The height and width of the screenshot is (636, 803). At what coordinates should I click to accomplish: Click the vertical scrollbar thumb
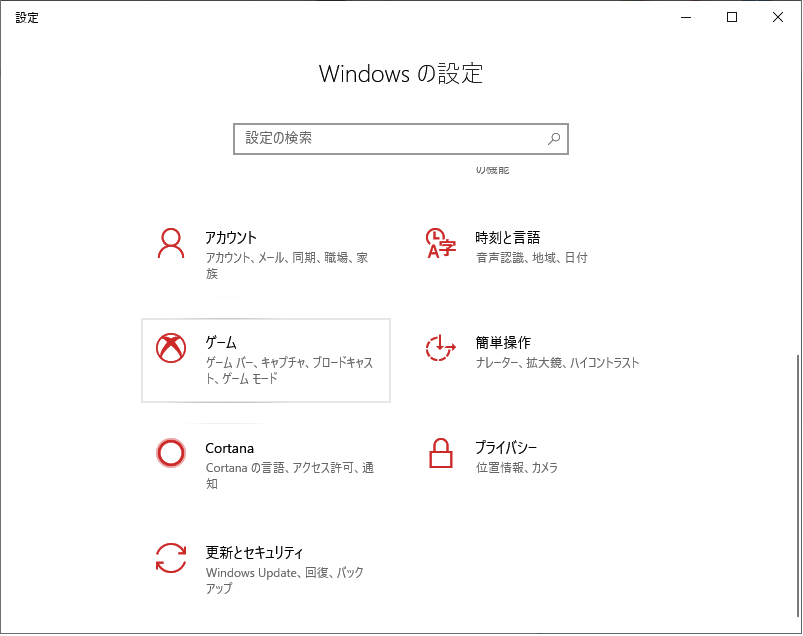pyautogui.click(x=797, y=485)
